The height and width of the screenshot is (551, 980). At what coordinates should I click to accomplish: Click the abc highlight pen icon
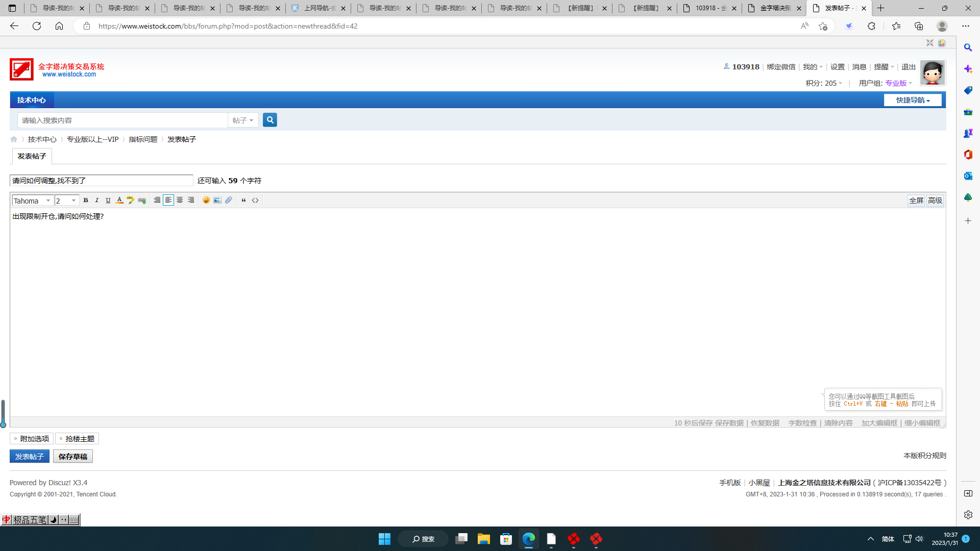131,201
